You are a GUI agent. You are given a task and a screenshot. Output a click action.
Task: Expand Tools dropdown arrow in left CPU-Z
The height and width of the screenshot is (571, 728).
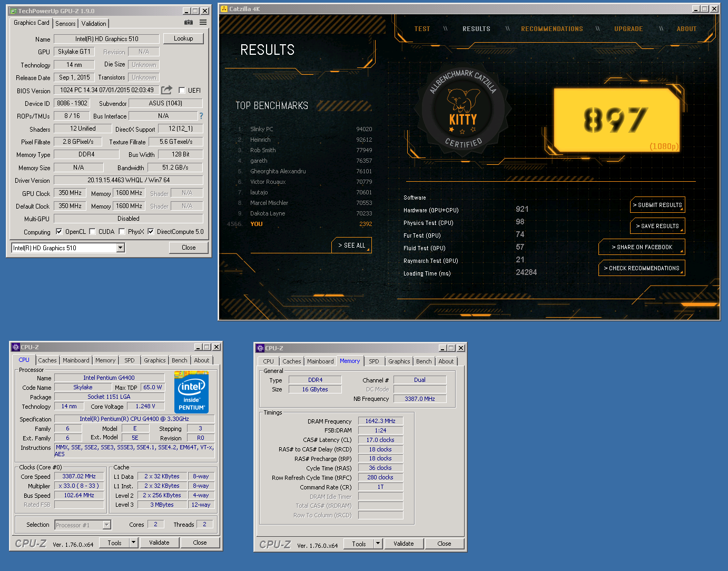point(134,543)
